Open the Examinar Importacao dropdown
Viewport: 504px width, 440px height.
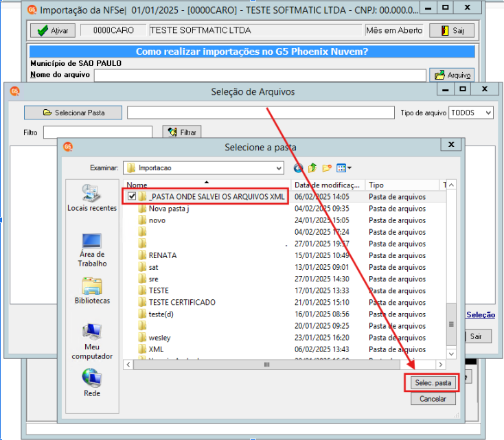[x=203, y=168]
